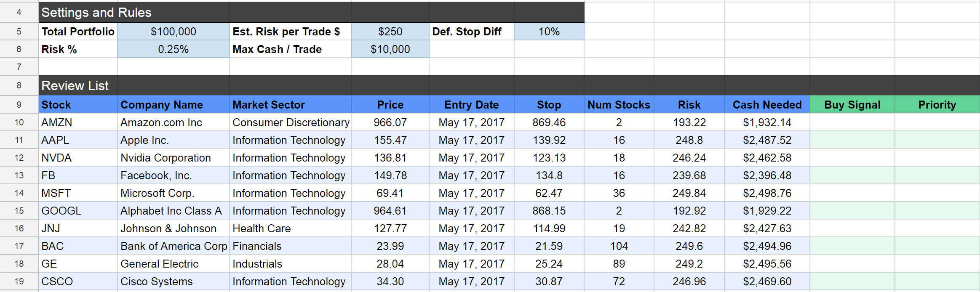Select the empty Priority cell for NVDA
This screenshot has width=980, height=292.
(x=937, y=158)
